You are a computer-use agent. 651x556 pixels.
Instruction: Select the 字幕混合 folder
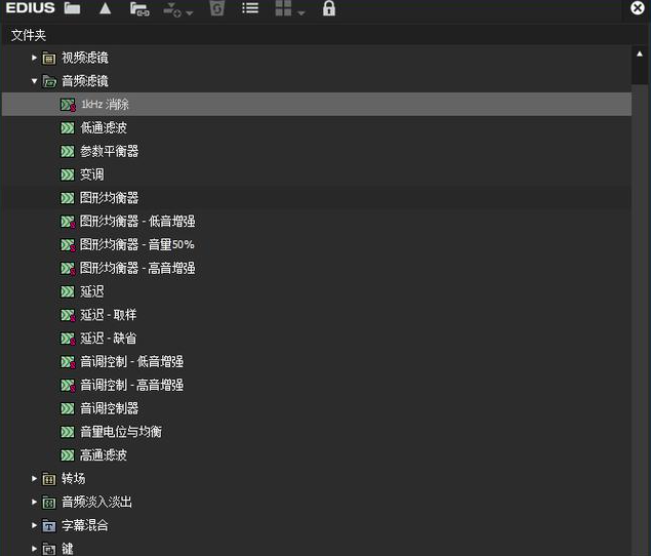pos(85,525)
